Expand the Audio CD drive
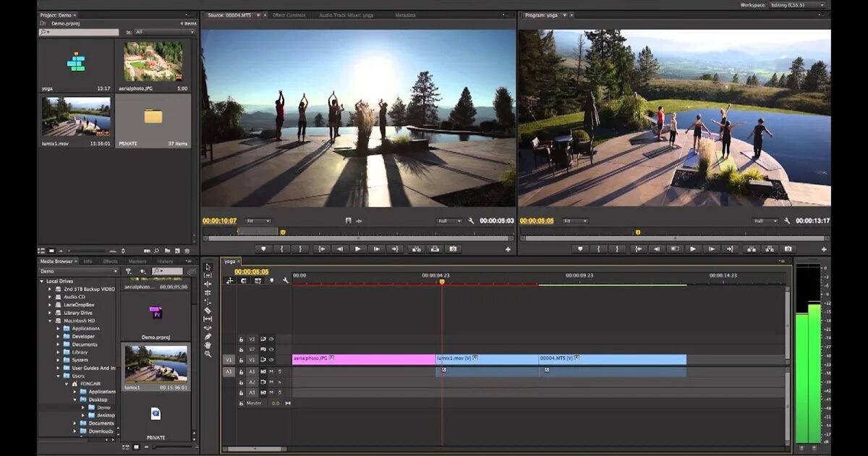Viewport: 868px width, 456px height. point(50,297)
